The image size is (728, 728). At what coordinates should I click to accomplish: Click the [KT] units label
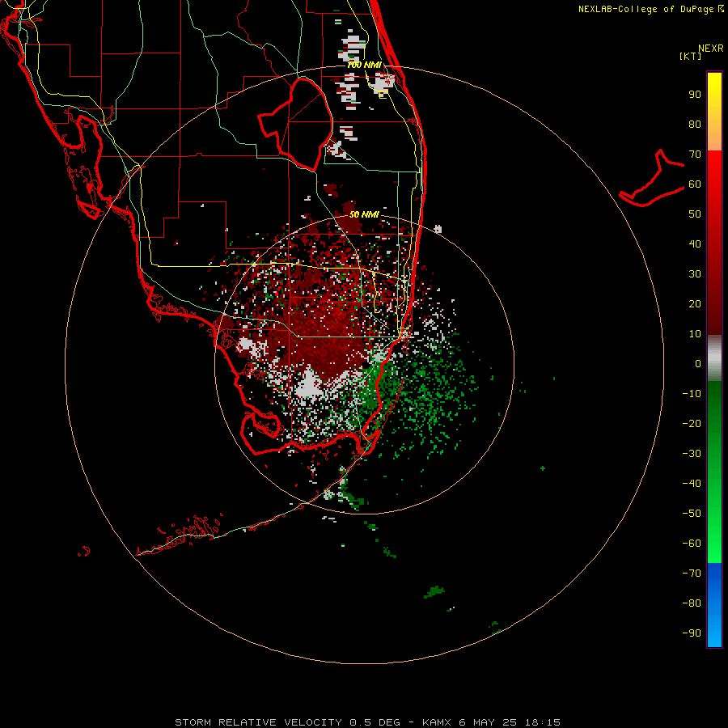[691, 56]
